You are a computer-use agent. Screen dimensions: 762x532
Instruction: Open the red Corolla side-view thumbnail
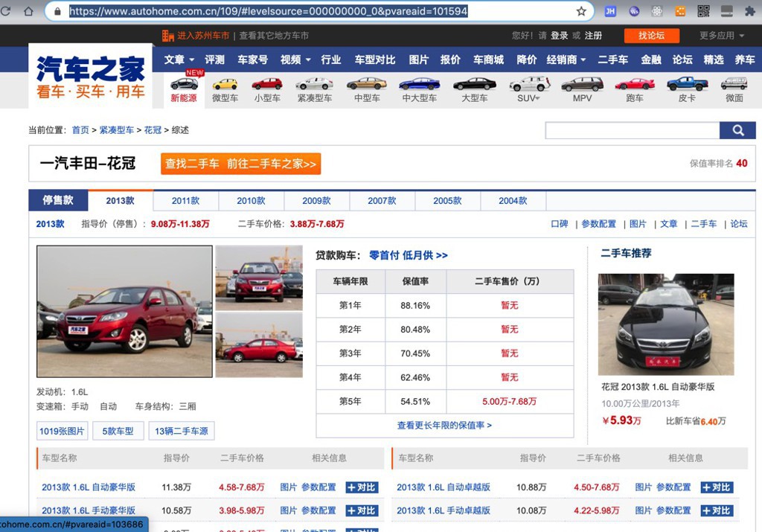tap(259, 345)
